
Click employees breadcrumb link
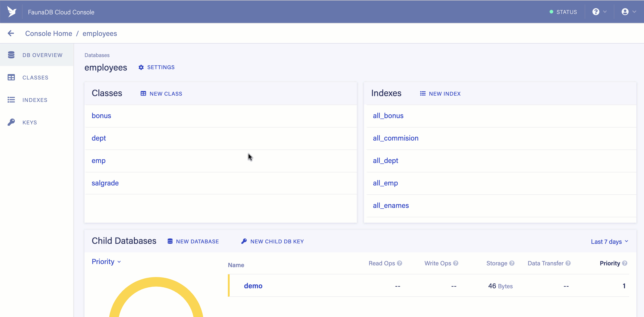point(100,33)
